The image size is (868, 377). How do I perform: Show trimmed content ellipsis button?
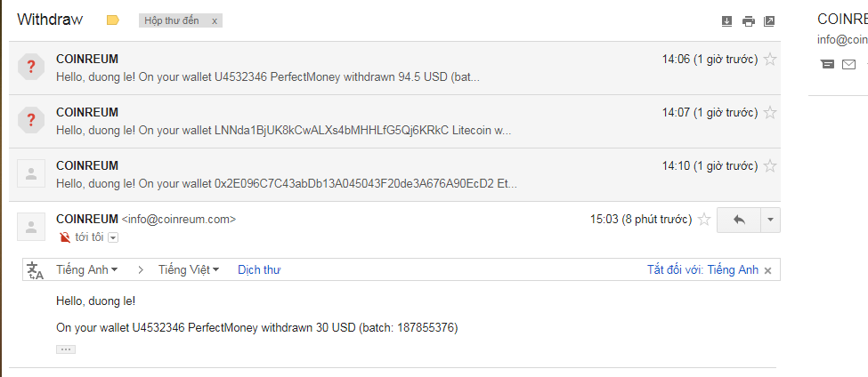66,349
